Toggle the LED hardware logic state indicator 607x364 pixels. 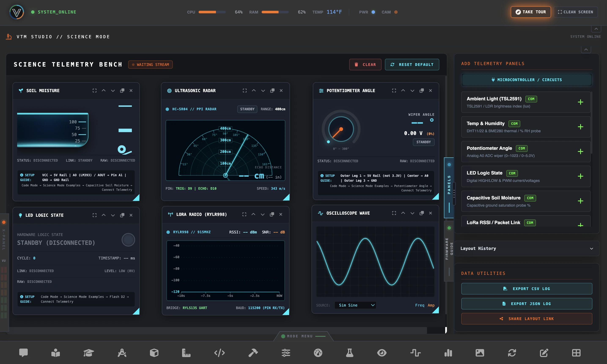click(x=128, y=240)
